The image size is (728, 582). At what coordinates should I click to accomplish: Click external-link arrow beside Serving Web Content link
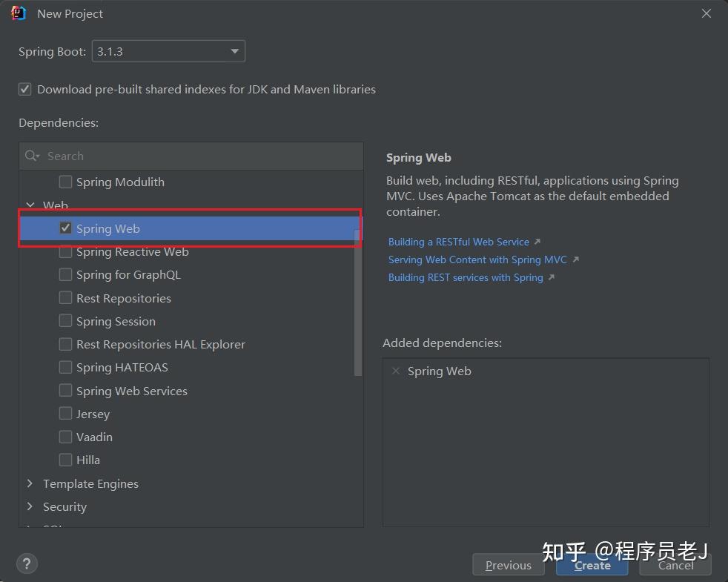[x=575, y=259]
